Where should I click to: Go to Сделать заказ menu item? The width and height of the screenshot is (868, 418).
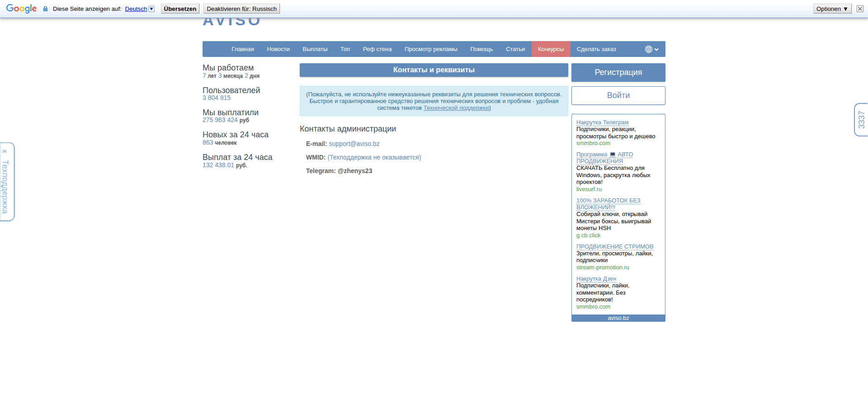(x=596, y=49)
